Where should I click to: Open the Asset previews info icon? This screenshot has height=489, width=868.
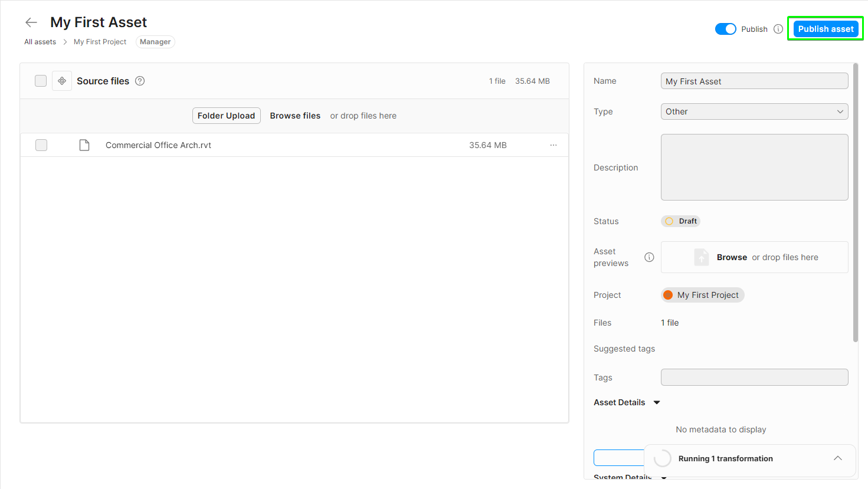(649, 257)
